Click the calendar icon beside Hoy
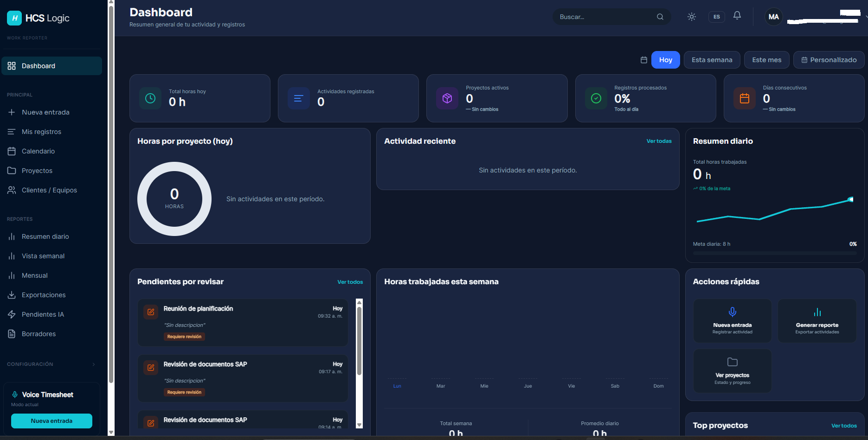Screen dimensions: 868x440 tap(643, 60)
